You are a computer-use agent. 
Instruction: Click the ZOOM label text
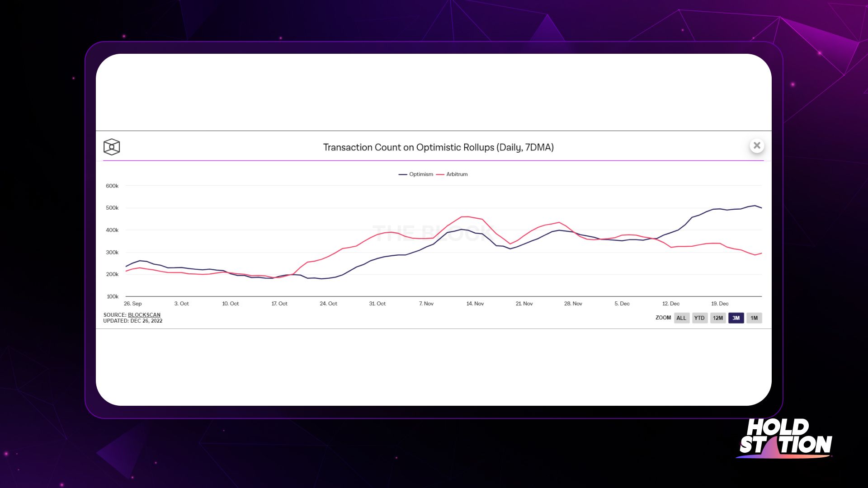[x=663, y=318]
